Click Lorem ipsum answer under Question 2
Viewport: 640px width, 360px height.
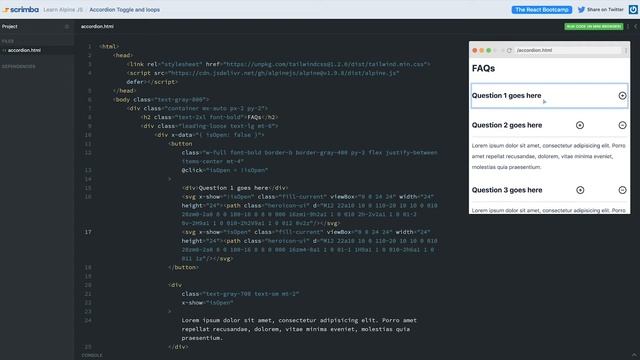549,156
